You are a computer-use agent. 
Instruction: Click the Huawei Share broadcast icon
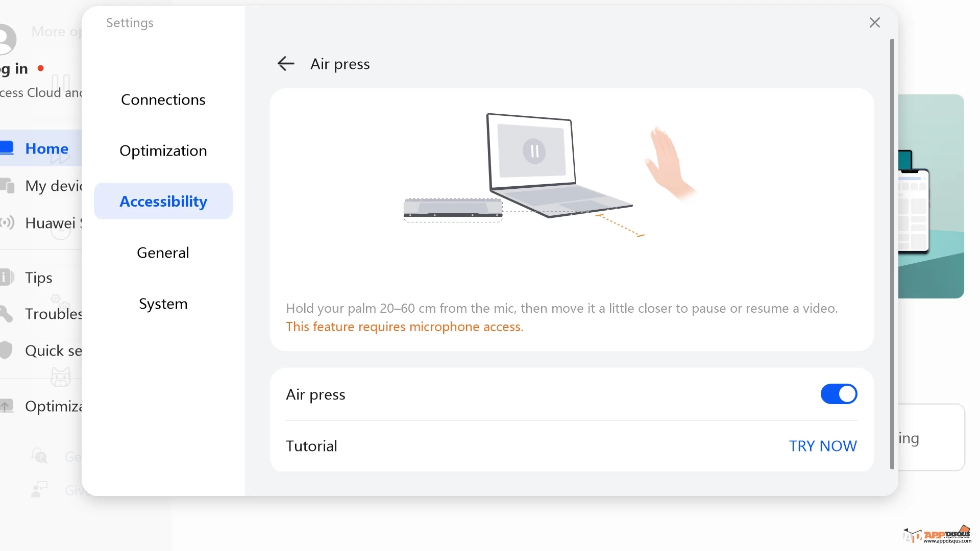pos(7,222)
